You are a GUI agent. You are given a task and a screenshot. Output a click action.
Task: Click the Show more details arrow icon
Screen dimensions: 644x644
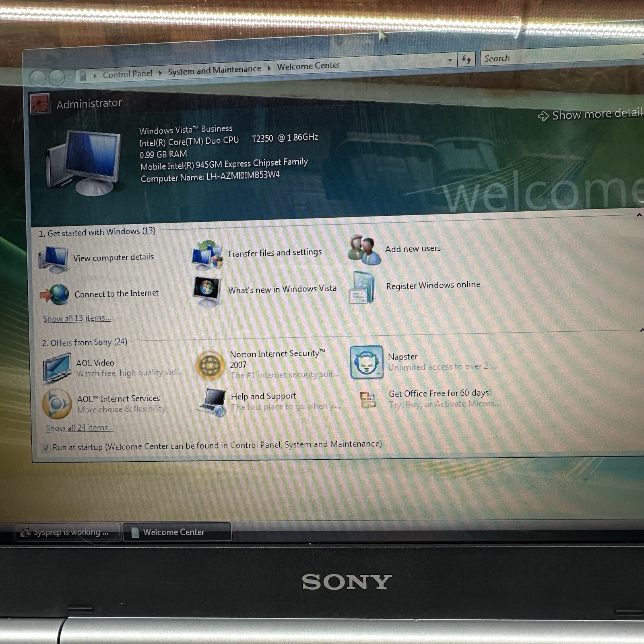543,116
